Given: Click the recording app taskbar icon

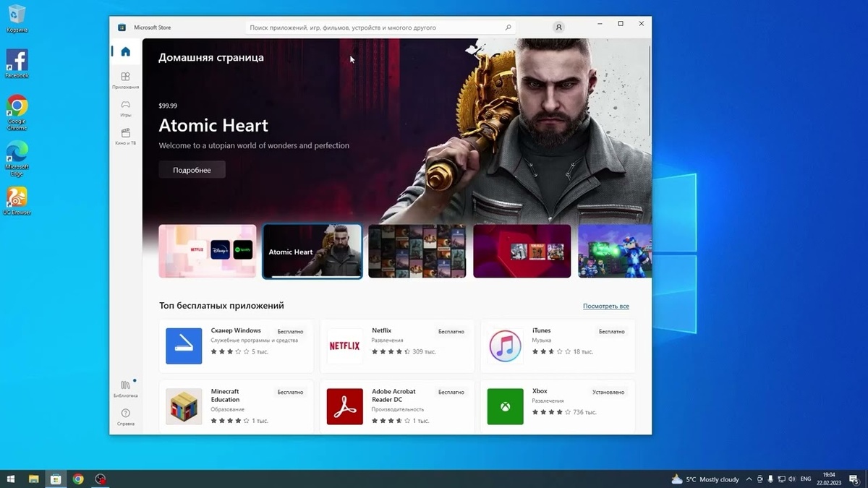Looking at the screenshot, I should click(x=101, y=479).
